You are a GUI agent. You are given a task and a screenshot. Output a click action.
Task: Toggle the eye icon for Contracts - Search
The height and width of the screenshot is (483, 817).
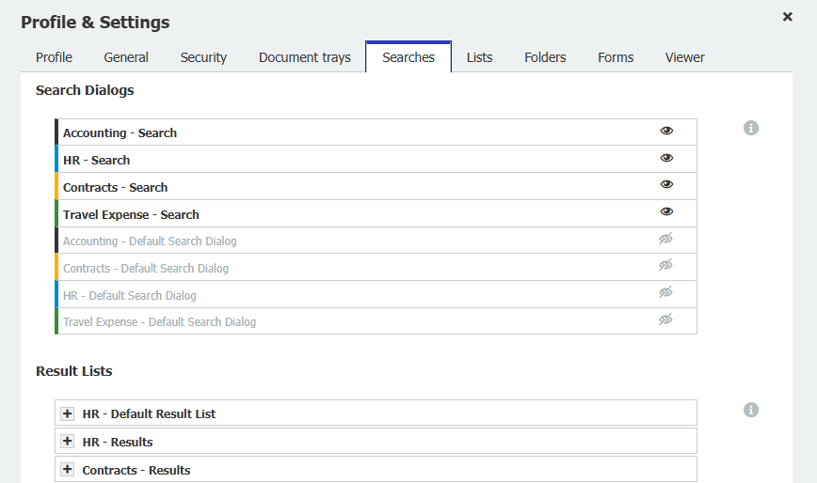pyautogui.click(x=666, y=185)
